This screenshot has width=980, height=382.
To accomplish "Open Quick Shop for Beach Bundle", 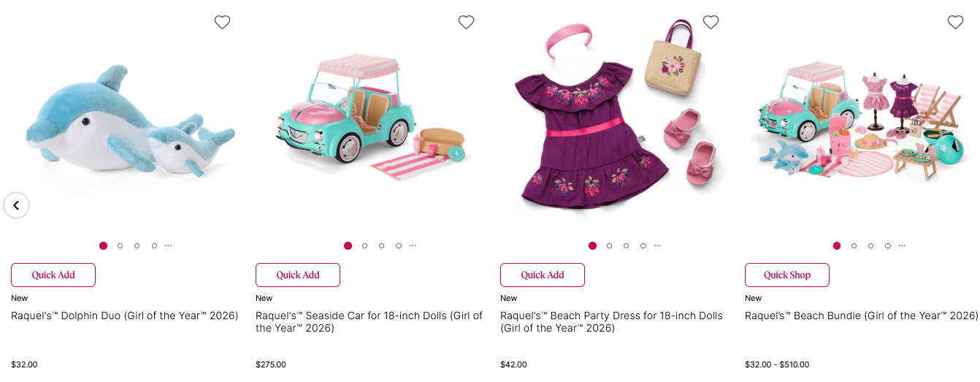I will [x=787, y=275].
